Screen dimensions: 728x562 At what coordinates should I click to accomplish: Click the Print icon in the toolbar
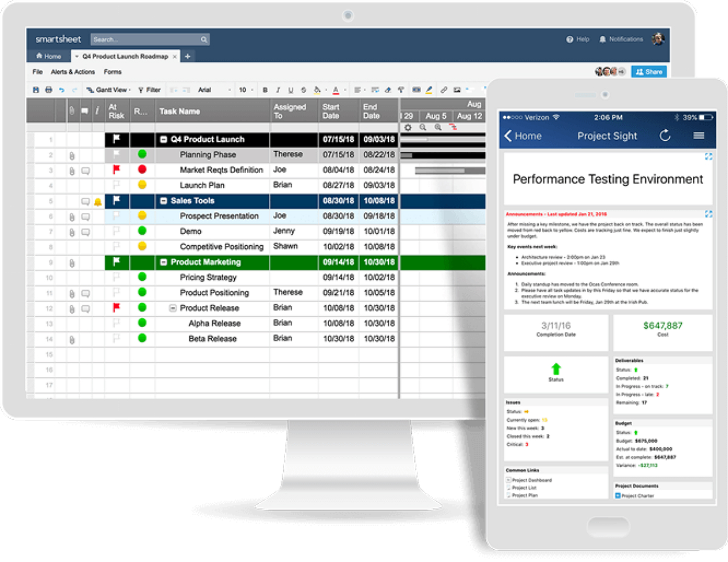point(49,90)
